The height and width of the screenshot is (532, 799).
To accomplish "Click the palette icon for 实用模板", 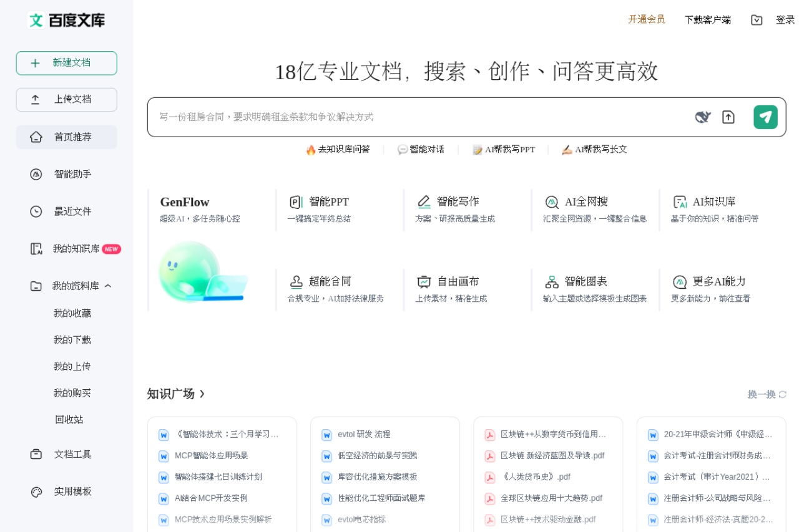I will 36,491.
